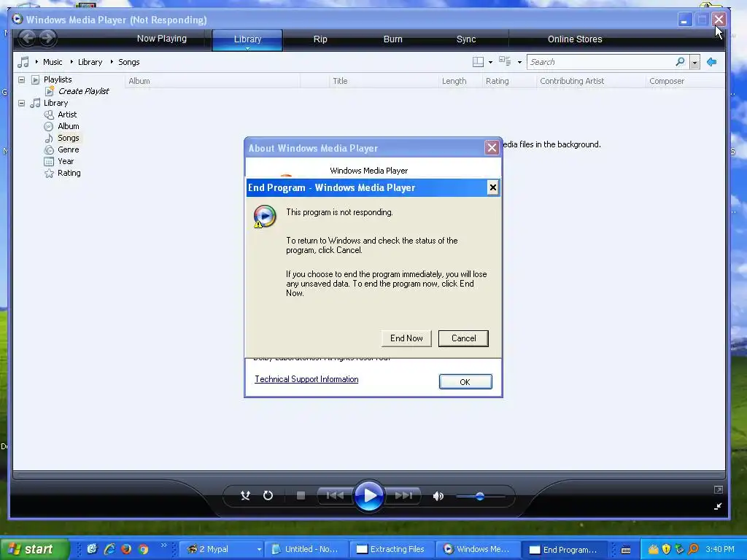Click the security shield tray icon
The width and height of the screenshot is (747, 560).
pos(667,549)
